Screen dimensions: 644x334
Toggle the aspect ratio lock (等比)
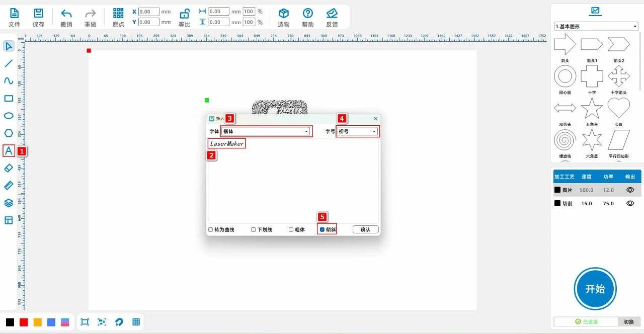185,14
